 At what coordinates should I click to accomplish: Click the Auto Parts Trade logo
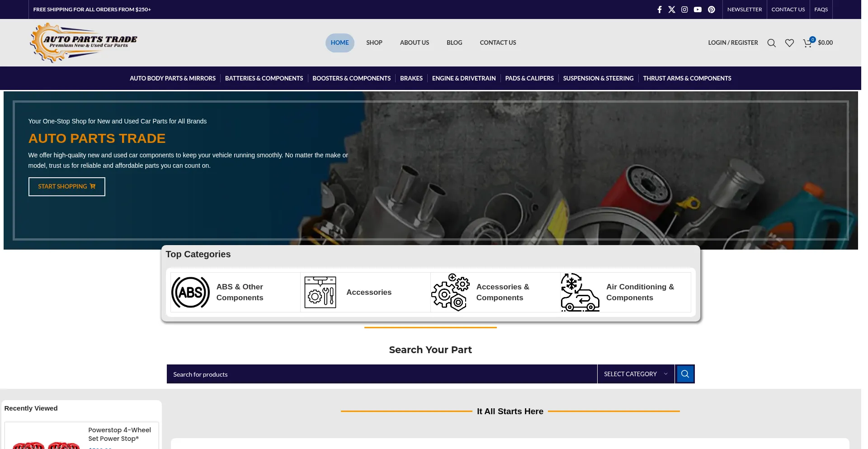[84, 43]
